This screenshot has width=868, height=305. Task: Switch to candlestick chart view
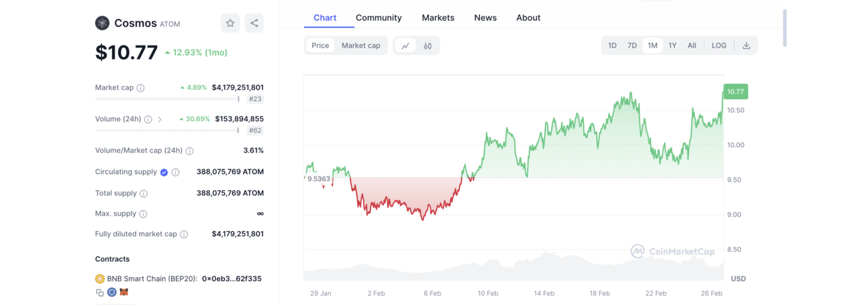tap(428, 45)
